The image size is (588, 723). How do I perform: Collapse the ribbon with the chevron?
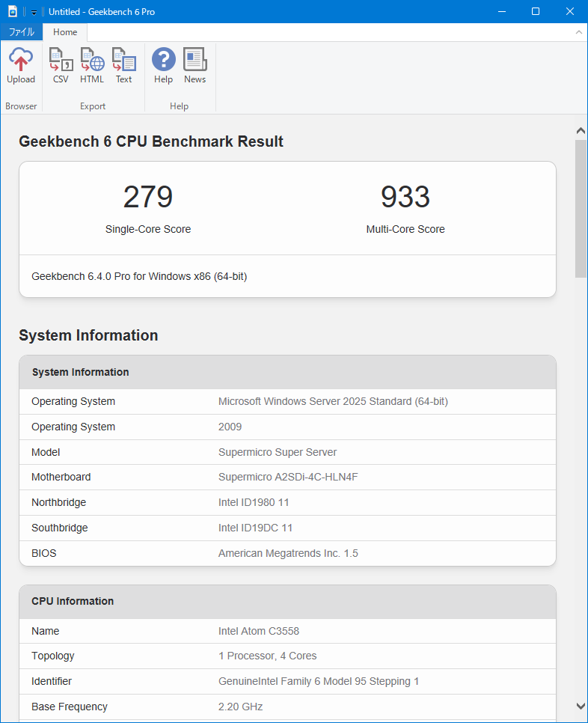(x=578, y=32)
